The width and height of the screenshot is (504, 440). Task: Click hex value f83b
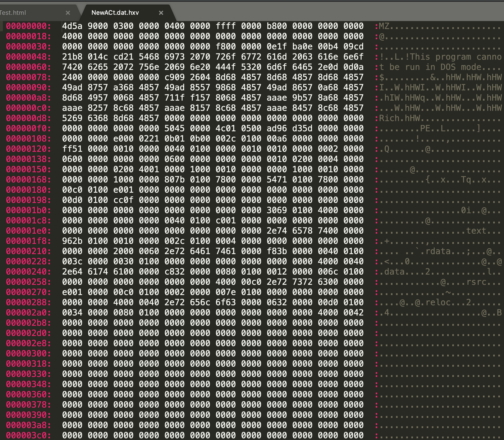pos(277,251)
